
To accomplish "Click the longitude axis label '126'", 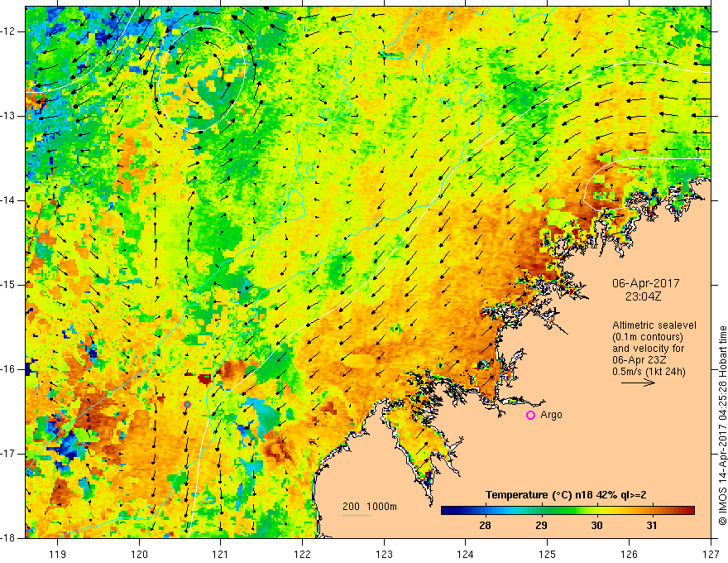I will (629, 554).
